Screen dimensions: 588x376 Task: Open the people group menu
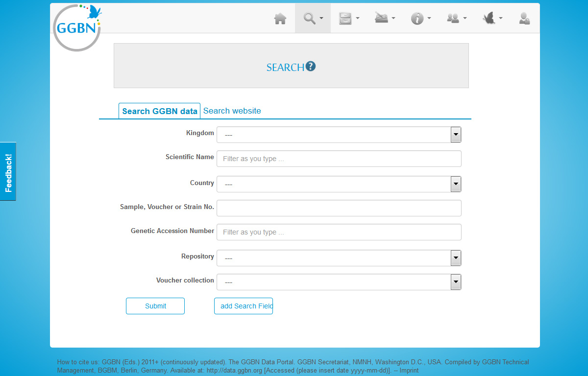point(456,19)
